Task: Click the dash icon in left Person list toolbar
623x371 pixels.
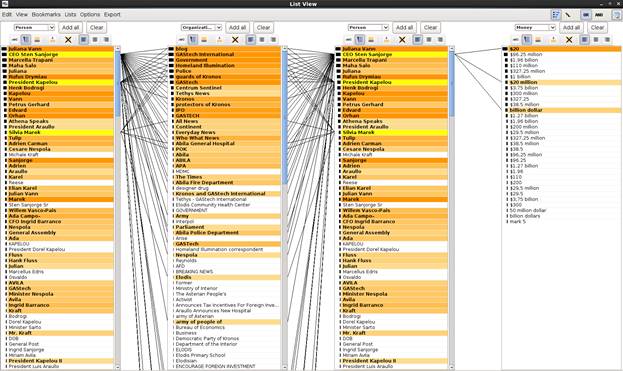Action: point(15,39)
